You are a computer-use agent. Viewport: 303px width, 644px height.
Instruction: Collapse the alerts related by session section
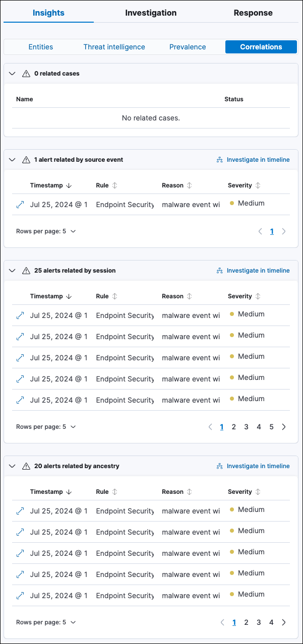coord(13,271)
